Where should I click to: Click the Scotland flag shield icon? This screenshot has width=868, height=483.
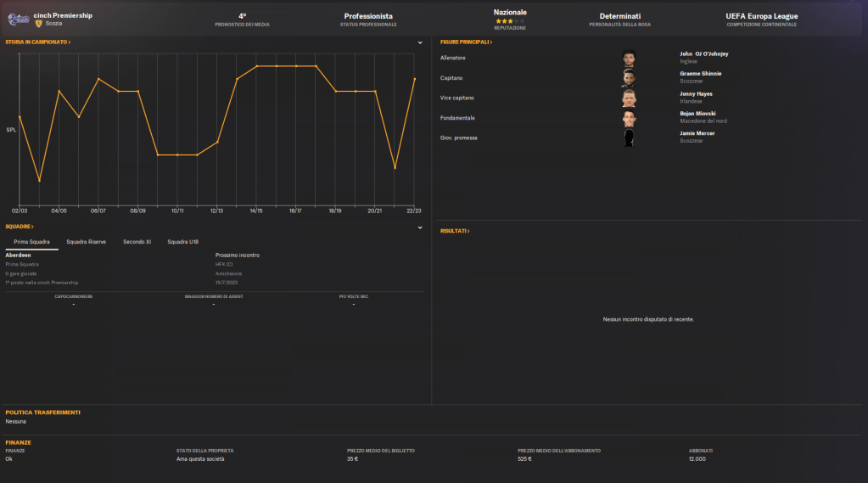pyautogui.click(x=39, y=24)
